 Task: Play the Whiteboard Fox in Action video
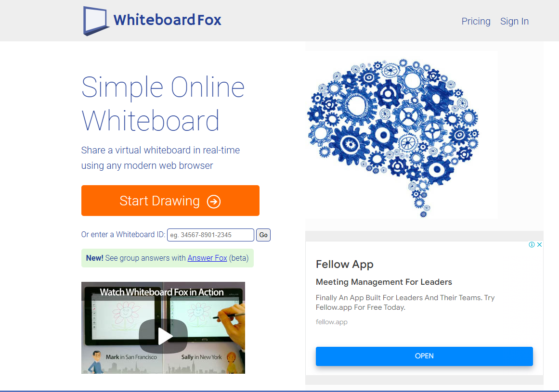click(x=163, y=336)
